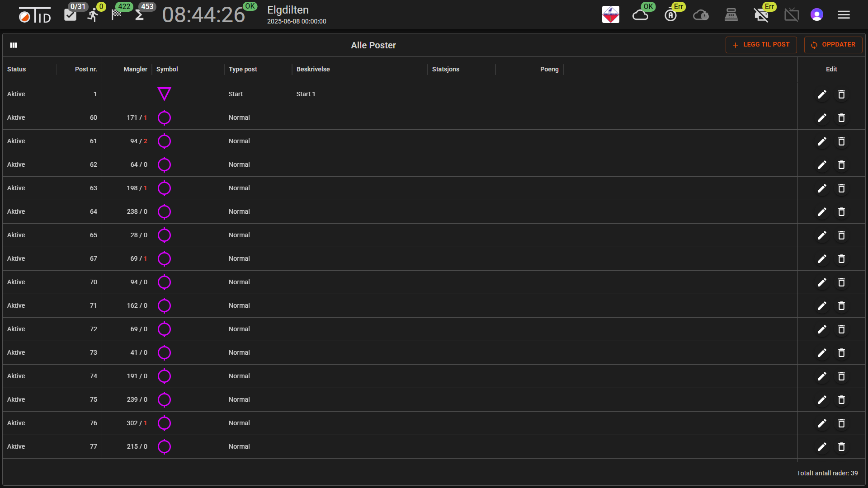Image resolution: width=868 pixels, height=488 pixels.
Task: Click the timer device Err status icon
Action: [x=670, y=15]
